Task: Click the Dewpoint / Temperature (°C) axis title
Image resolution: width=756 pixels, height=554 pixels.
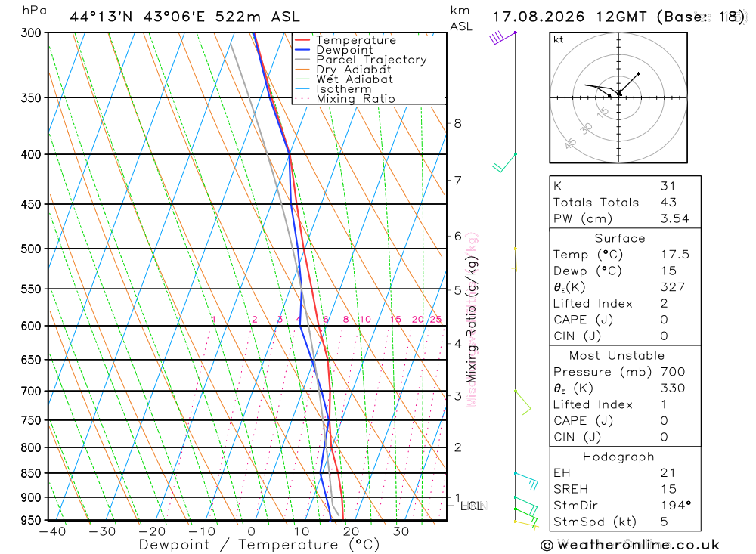Action: point(259,545)
